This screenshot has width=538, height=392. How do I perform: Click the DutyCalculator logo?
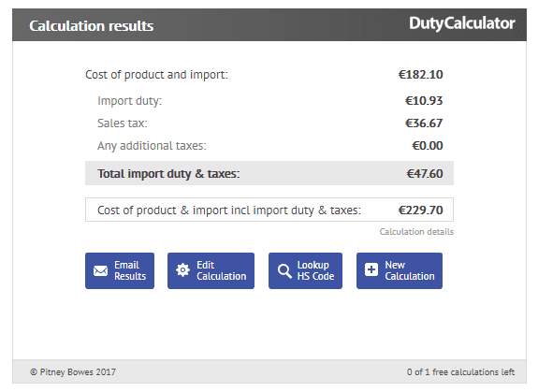tap(462, 23)
